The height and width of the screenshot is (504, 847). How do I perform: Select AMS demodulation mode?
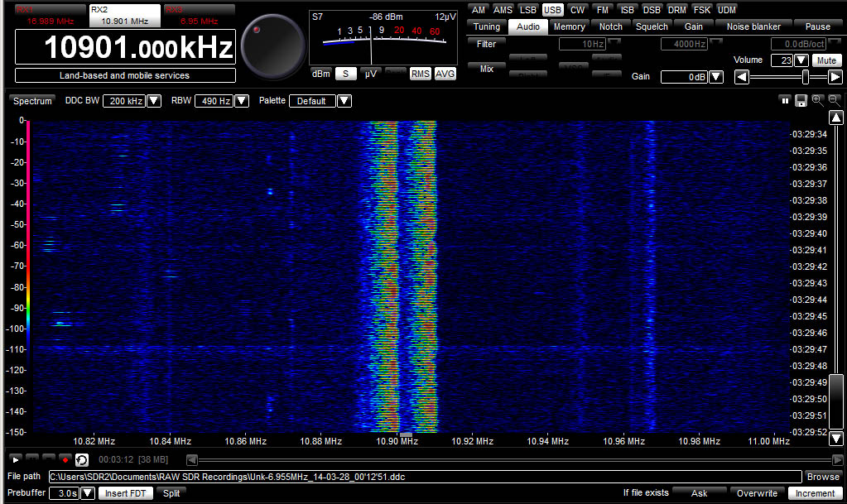(x=503, y=10)
